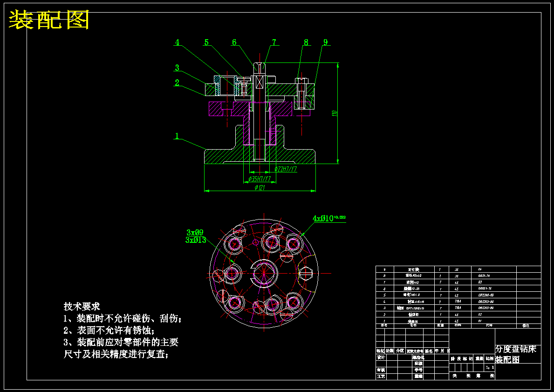Viewport: 554px width, 392px height.
Task: Click the yellow 装配图 heading at top left
Action: coord(49,20)
